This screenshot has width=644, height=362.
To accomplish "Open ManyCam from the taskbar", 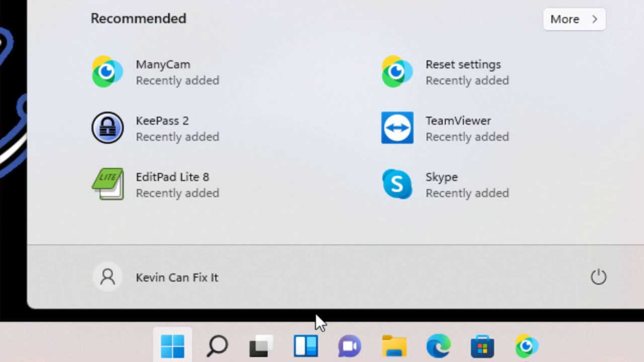I will pyautogui.click(x=527, y=346).
